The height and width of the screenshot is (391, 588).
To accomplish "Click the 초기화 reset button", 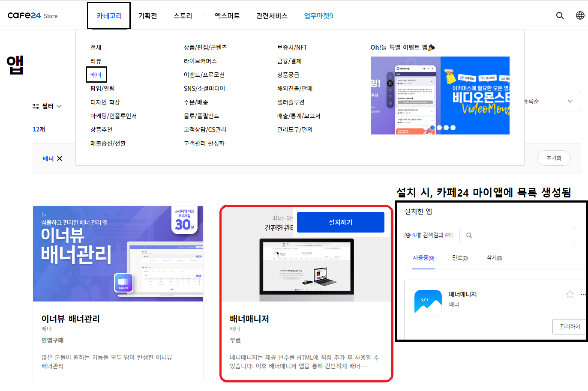I will coord(554,158).
